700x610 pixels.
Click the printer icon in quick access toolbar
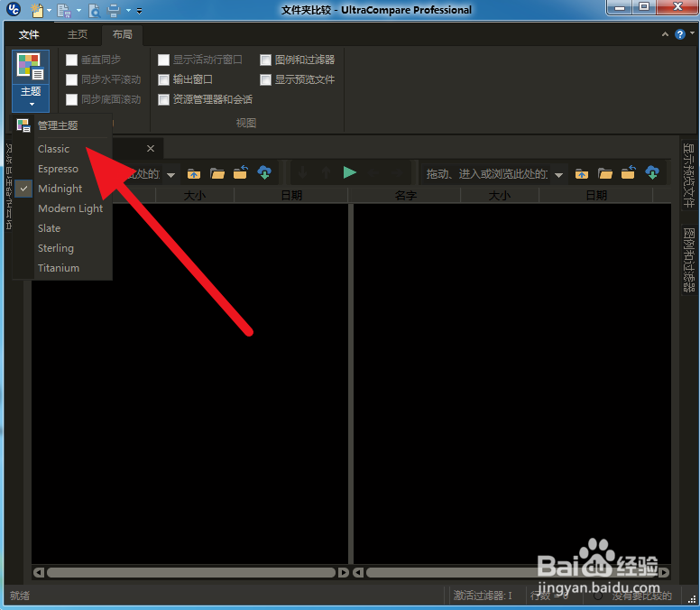[114, 10]
